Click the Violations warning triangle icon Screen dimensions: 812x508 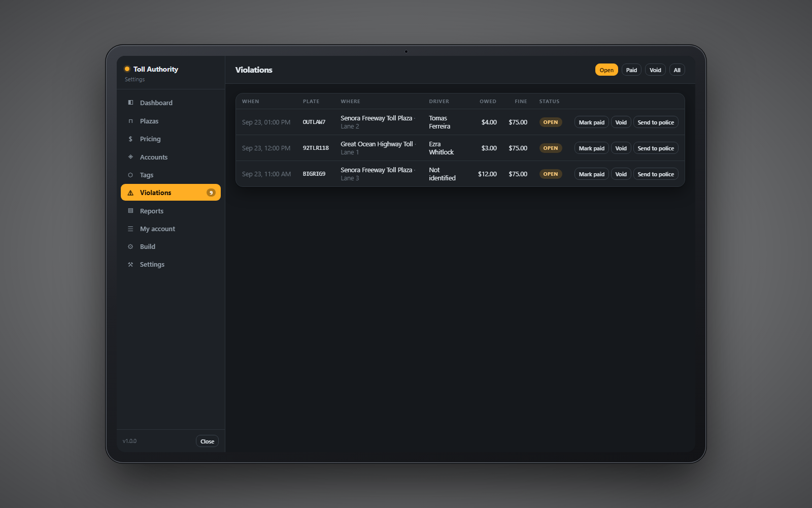(130, 193)
